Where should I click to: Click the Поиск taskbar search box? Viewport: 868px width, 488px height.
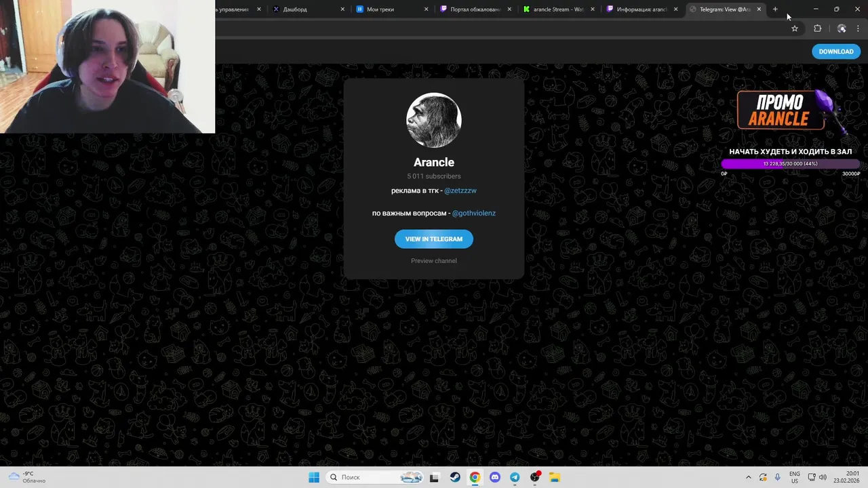(x=375, y=477)
